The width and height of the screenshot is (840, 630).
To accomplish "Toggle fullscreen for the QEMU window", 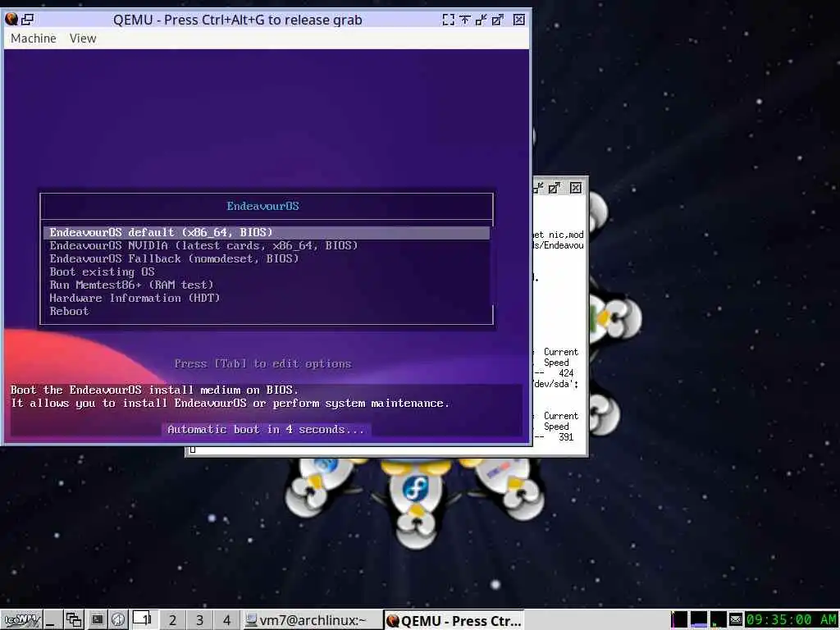I will point(449,20).
